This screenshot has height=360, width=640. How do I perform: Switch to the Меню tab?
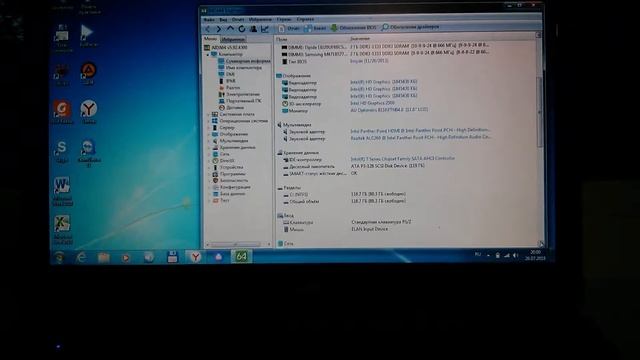click(x=211, y=39)
